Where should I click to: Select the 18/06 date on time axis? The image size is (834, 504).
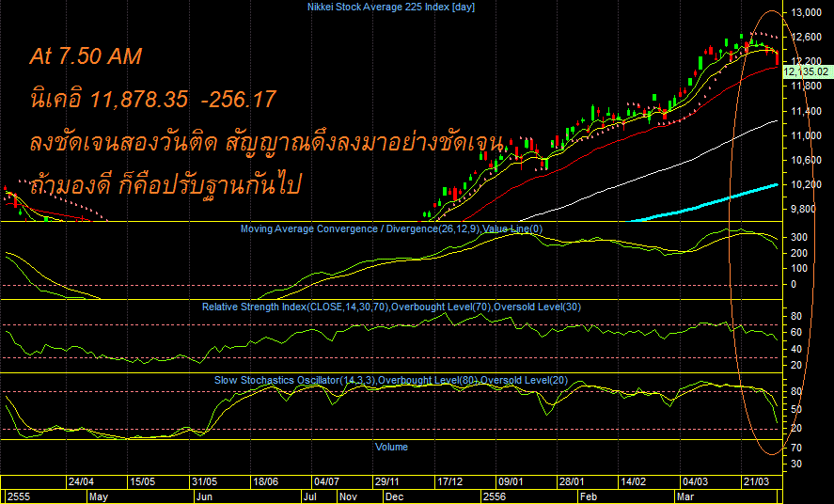[265, 481]
